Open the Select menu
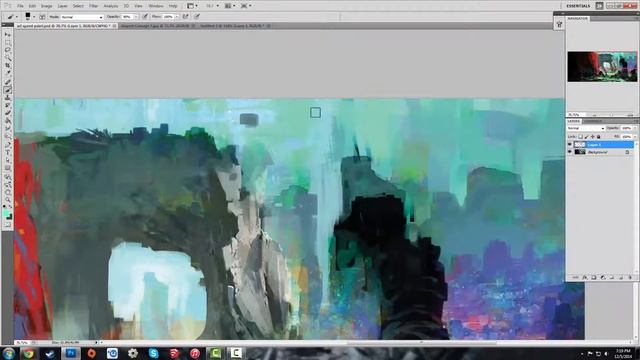Screen dimensions: 640x360 coord(78,6)
